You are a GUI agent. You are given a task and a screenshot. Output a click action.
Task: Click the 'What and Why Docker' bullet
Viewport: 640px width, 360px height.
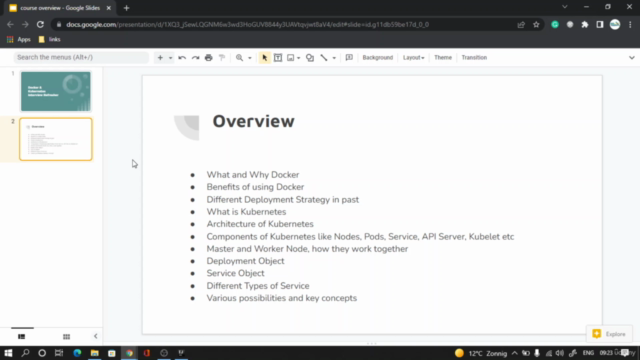tap(253, 175)
